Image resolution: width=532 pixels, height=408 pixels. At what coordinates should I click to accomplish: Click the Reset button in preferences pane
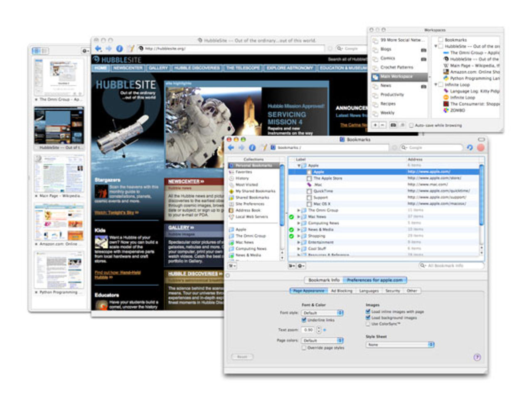(242, 356)
